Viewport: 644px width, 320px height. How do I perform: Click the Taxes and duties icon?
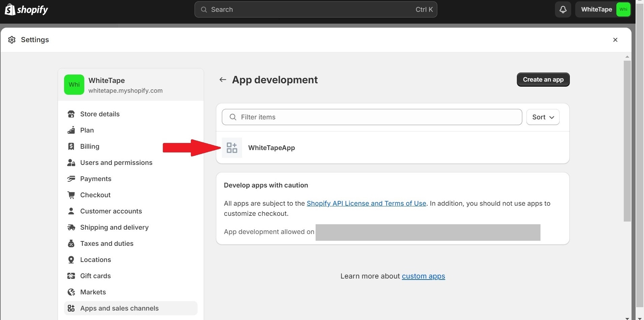click(71, 243)
